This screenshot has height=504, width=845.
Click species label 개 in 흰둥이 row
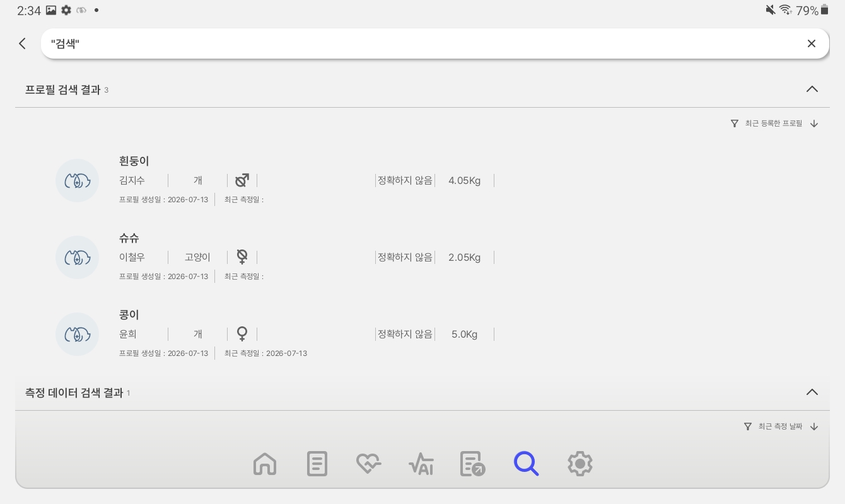pos(197,181)
